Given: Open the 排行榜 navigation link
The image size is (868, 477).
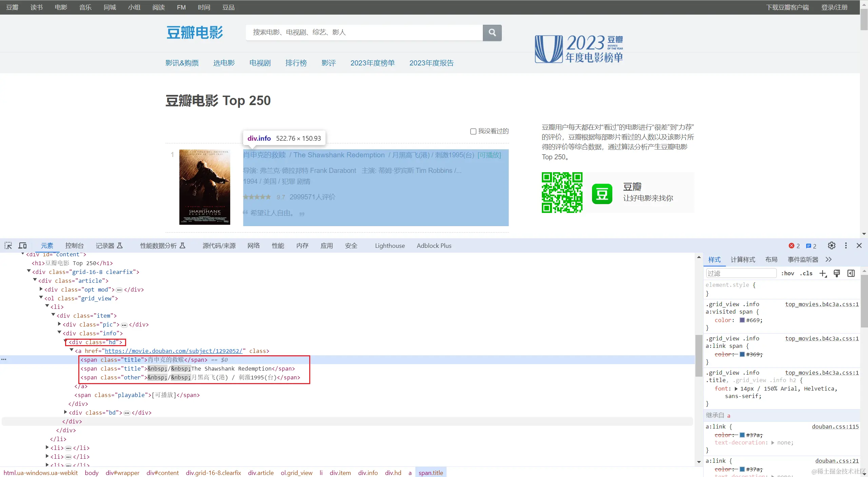Looking at the screenshot, I should pos(296,63).
